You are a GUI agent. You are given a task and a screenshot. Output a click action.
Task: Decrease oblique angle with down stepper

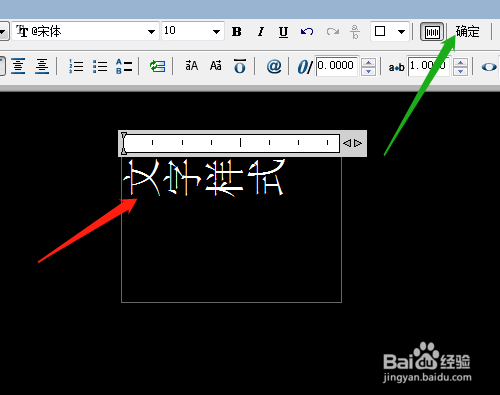(368, 71)
